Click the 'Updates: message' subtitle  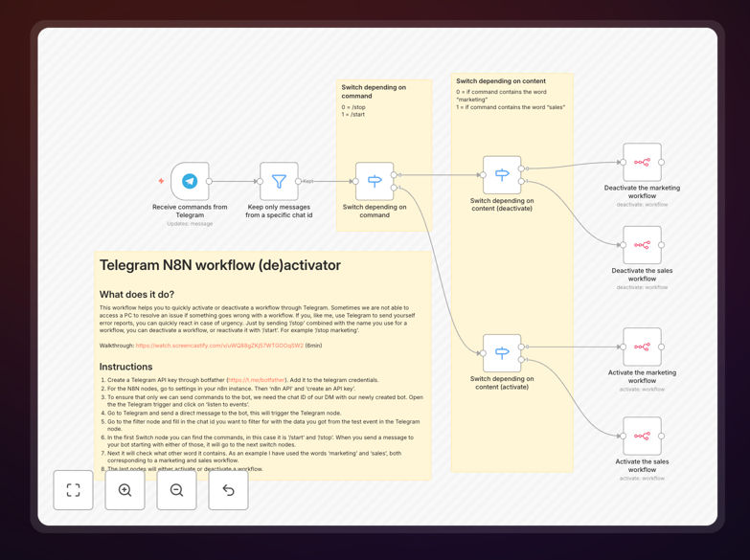tap(190, 224)
